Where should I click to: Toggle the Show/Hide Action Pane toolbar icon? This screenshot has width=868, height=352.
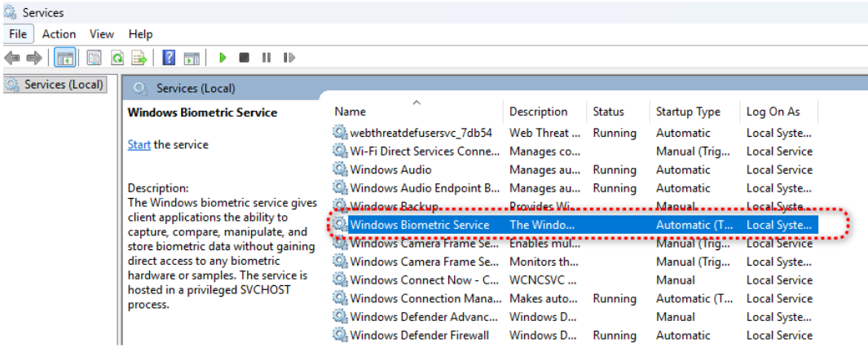point(192,58)
